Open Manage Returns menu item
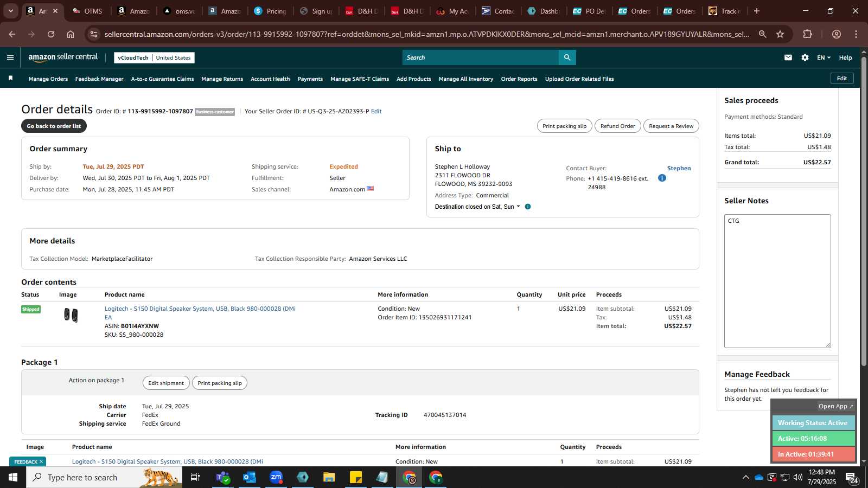The width and height of the screenshot is (868, 488). pyautogui.click(x=222, y=79)
